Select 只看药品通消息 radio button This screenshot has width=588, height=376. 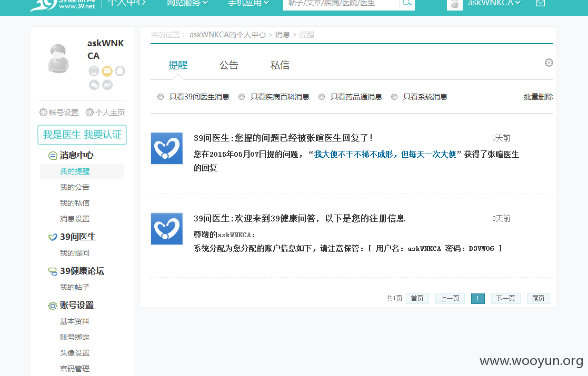tap(322, 97)
